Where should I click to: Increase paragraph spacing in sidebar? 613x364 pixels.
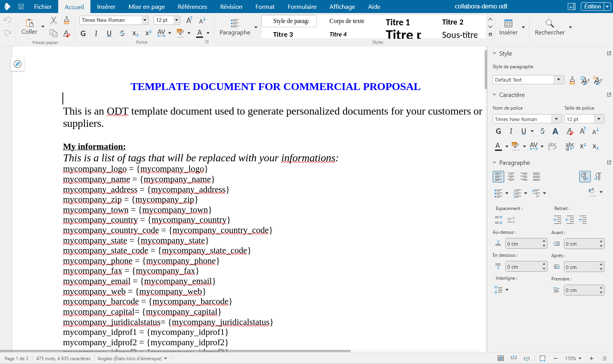(x=498, y=220)
